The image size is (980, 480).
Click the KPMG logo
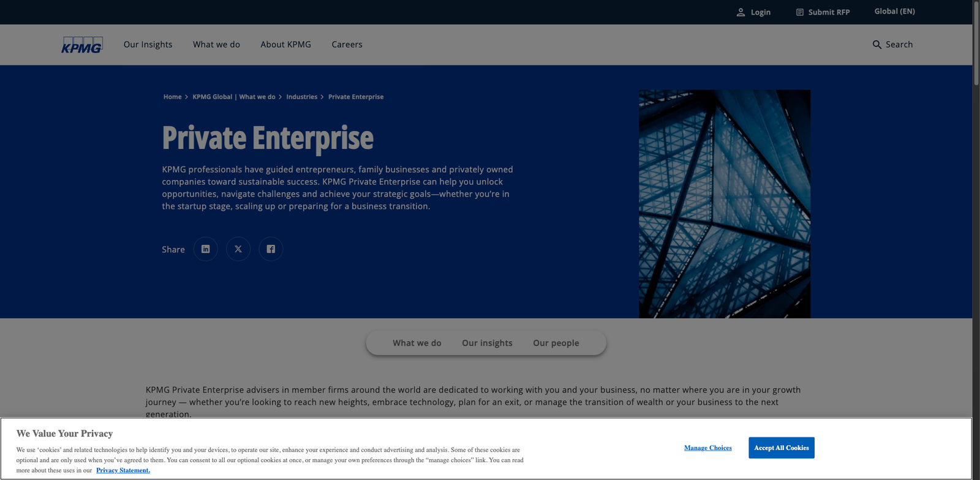tap(82, 45)
